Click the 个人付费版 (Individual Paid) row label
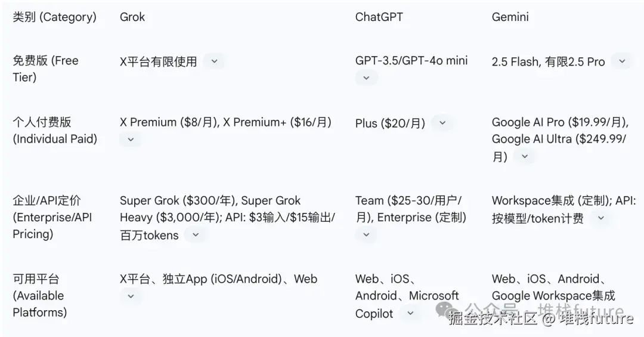The width and height of the screenshot is (644, 337). click(54, 131)
